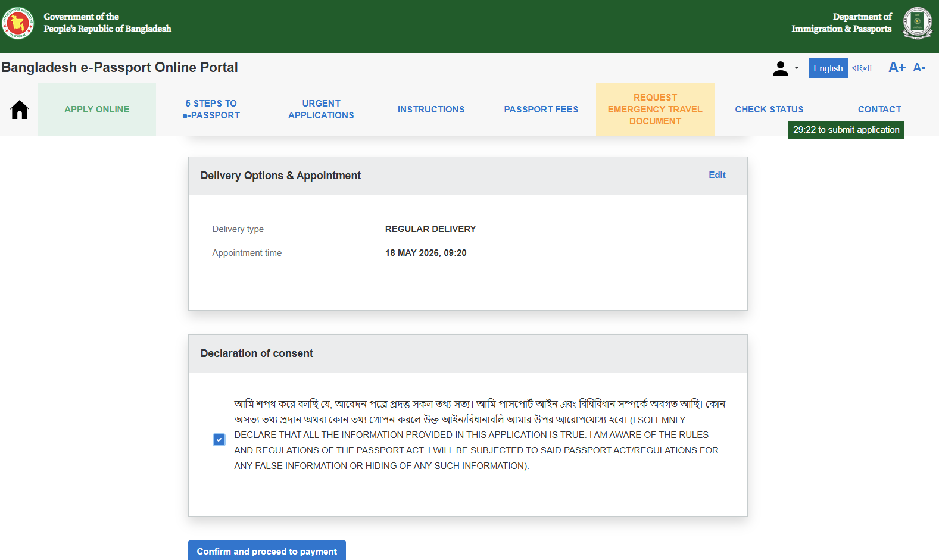Open the Instructions menu item
939x560 pixels.
[x=431, y=110]
